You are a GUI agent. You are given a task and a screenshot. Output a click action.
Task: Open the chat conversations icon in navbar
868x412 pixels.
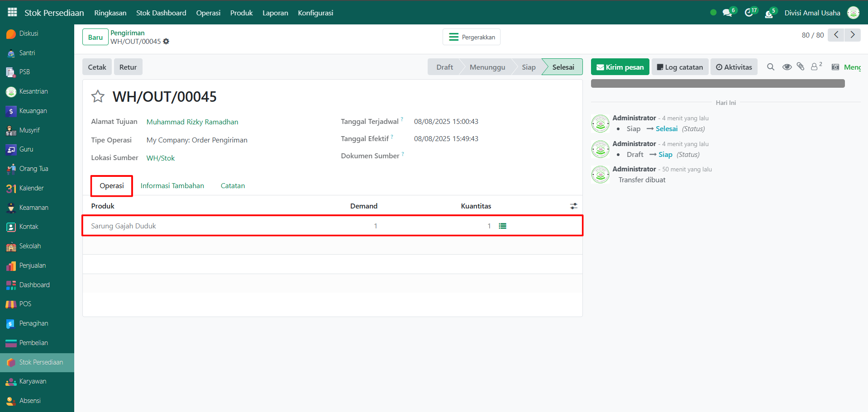coord(727,13)
